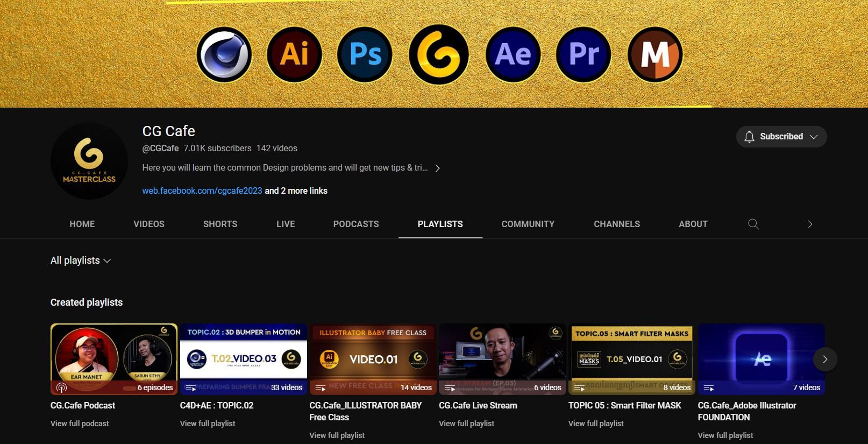Click playlist icon on C4D+AE TOPIC.02 thumbnail
This screenshot has height=444, width=868.
click(191, 387)
